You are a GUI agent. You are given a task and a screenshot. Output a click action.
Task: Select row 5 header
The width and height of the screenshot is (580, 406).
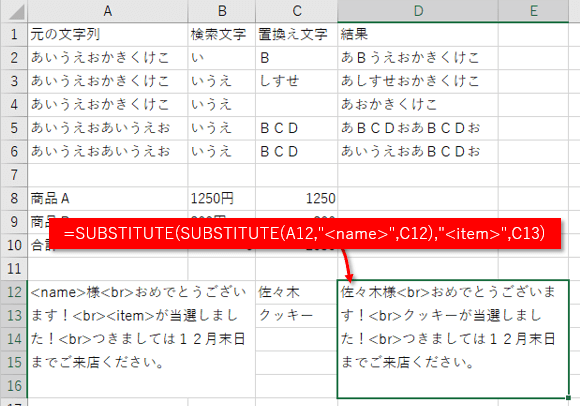[x=14, y=128]
